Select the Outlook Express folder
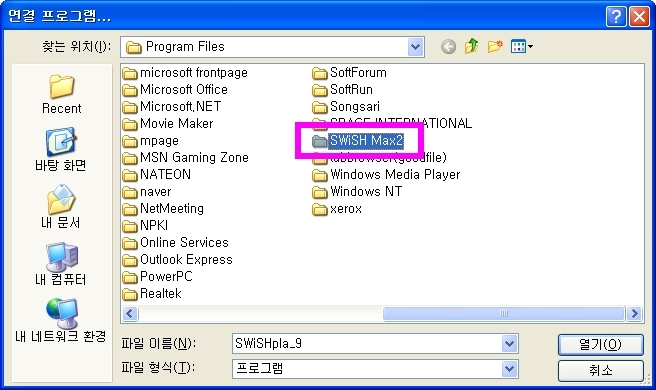Viewport: 656px width, 390px height. 177,260
